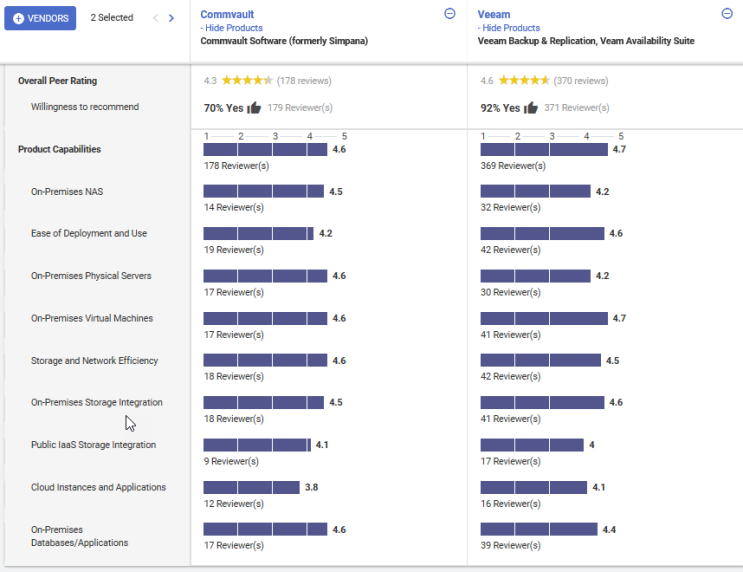Go to next vendor with right arrow
The image size is (743, 572).
tap(171, 18)
